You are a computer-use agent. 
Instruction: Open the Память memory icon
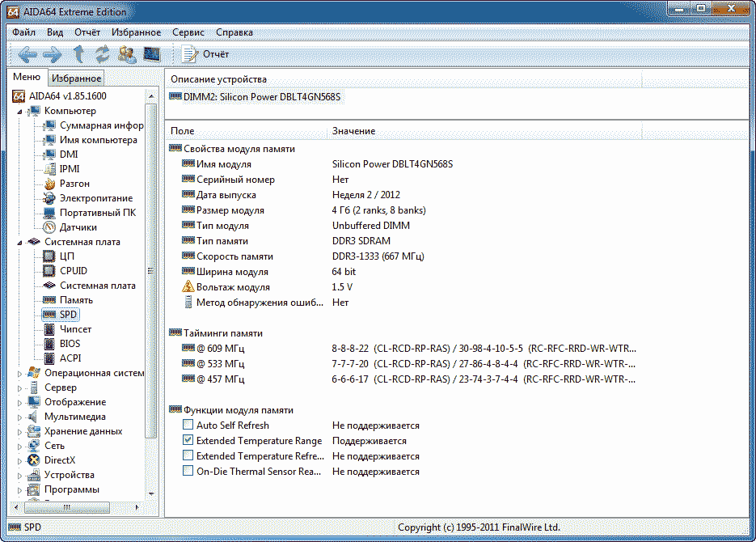pos(49,300)
